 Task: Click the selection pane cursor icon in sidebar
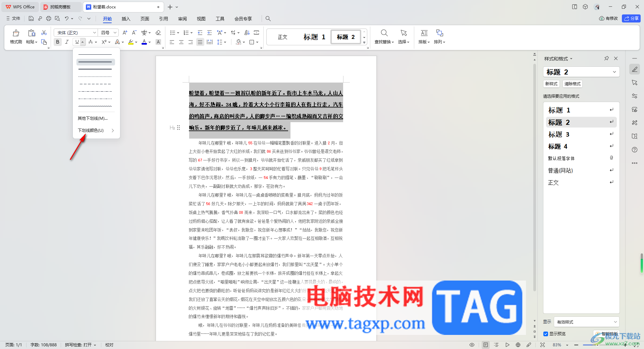point(635,83)
